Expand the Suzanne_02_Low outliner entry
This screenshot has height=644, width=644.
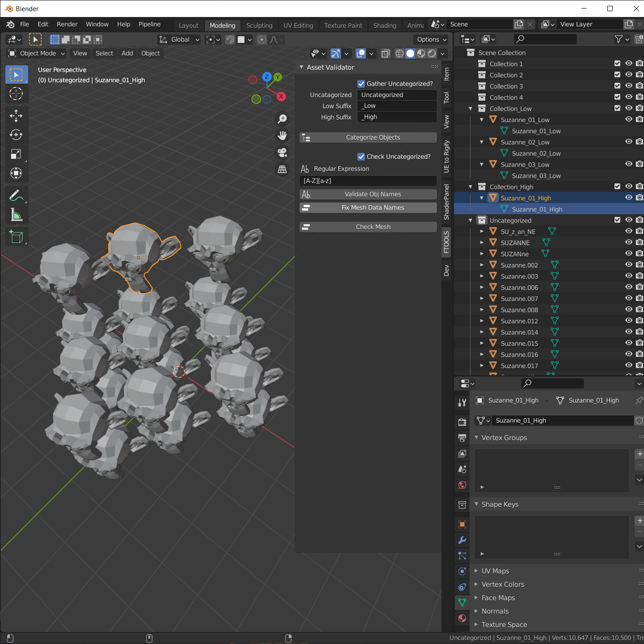coord(481,142)
